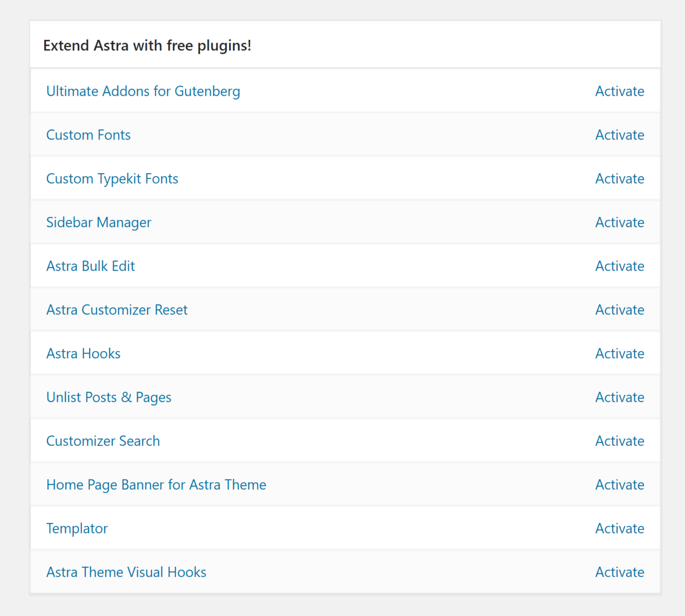This screenshot has width=685, height=616.
Task: Open the Sidebar Manager plugin page
Action: 99,222
